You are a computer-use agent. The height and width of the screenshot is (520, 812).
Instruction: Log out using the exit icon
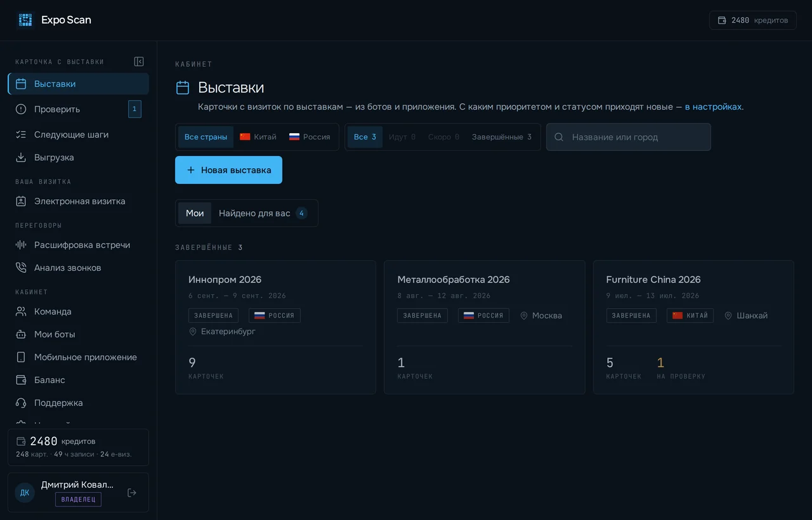pos(132,493)
